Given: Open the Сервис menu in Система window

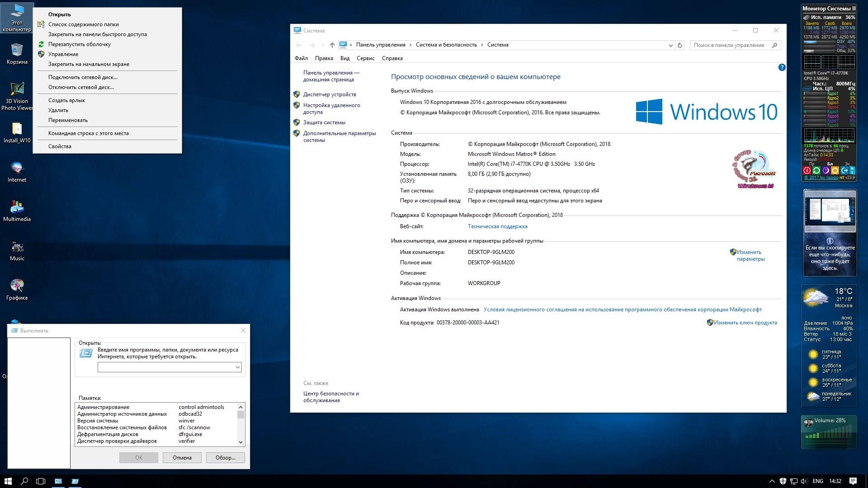Looking at the screenshot, I should click(365, 58).
